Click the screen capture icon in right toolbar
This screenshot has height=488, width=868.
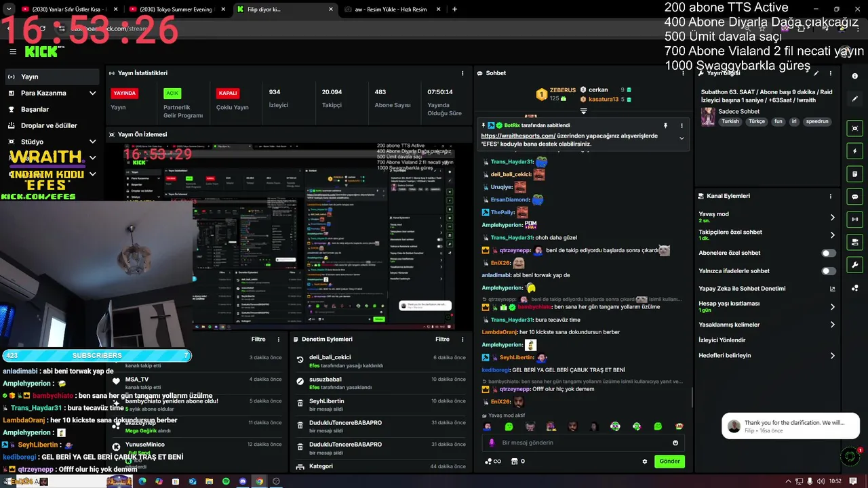pyautogui.click(x=855, y=128)
